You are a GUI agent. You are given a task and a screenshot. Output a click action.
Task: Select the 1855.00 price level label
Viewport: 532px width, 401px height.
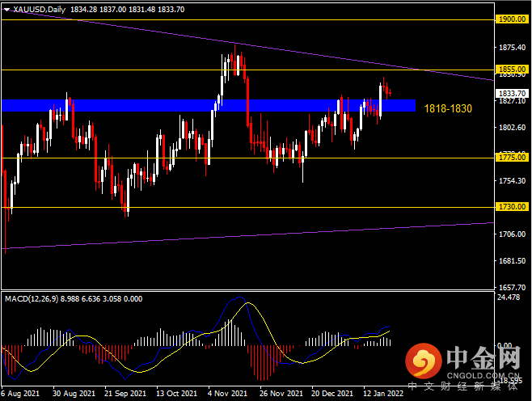click(512, 70)
